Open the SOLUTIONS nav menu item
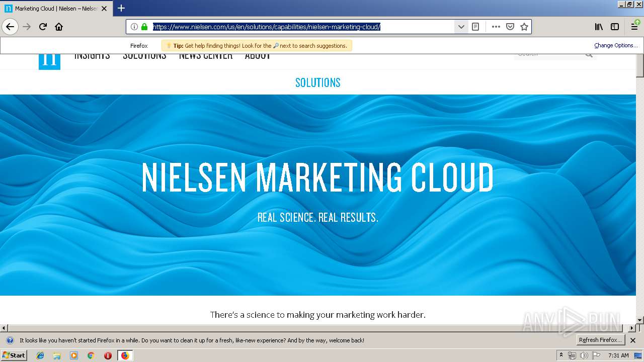The image size is (644, 362). pyautogui.click(x=144, y=55)
